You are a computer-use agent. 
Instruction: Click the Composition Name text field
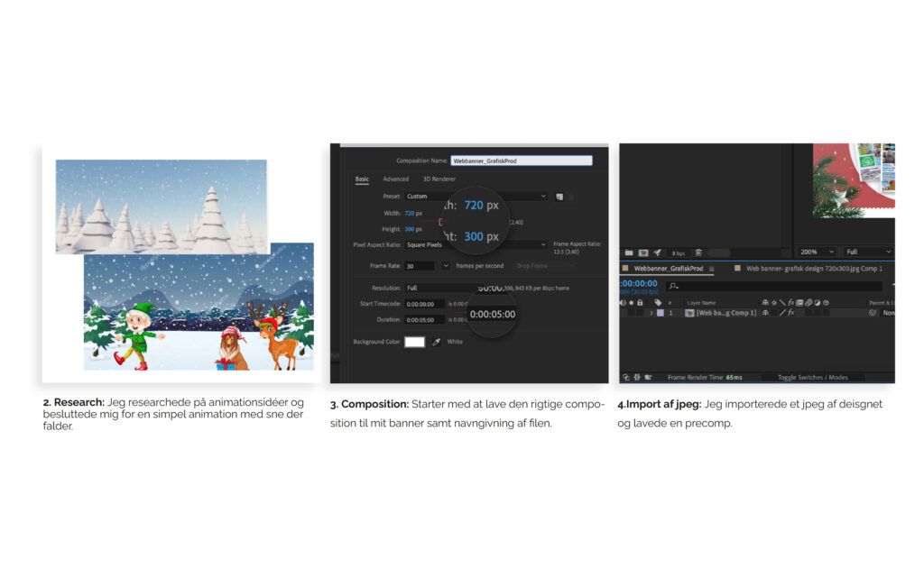click(521, 161)
